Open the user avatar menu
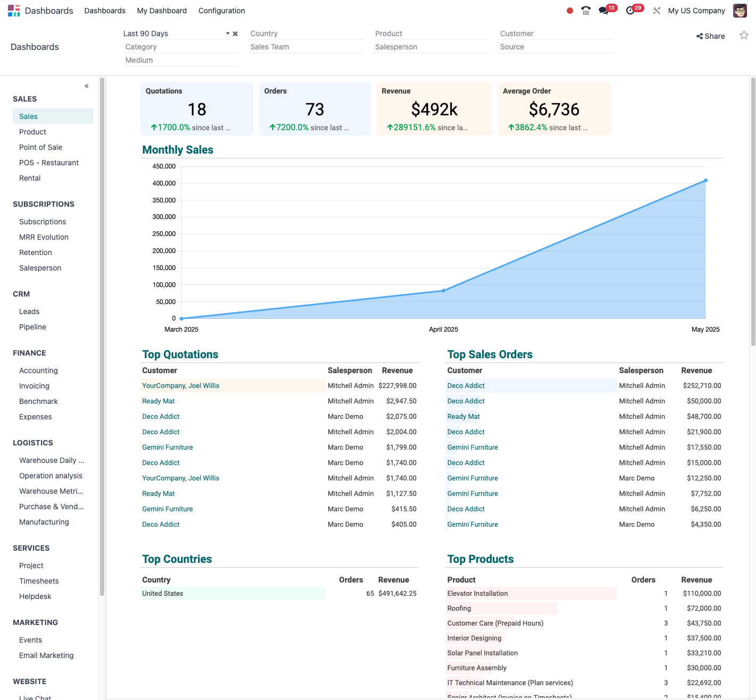756x700 pixels. click(740, 11)
